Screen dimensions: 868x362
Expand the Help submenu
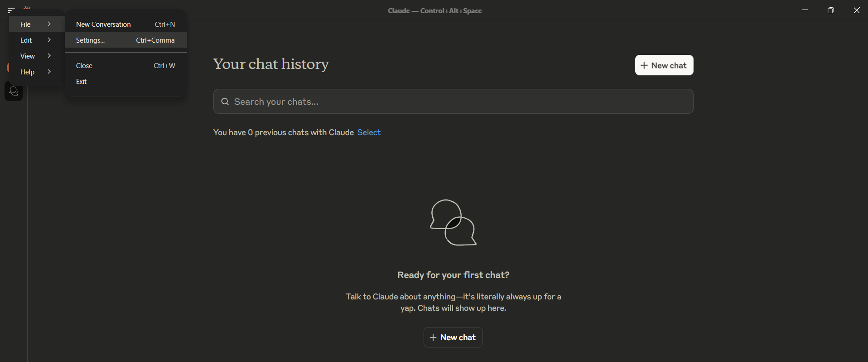(x=36, y=72)
